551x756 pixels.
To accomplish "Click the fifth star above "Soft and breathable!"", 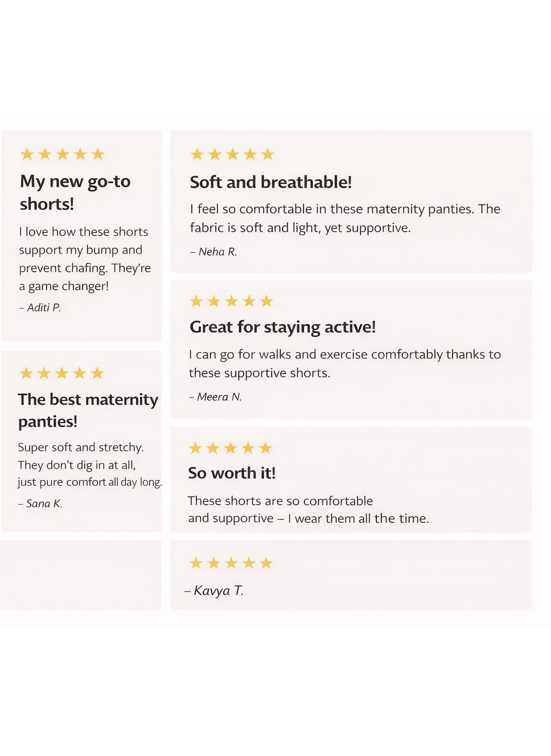I will click(268, 154).
